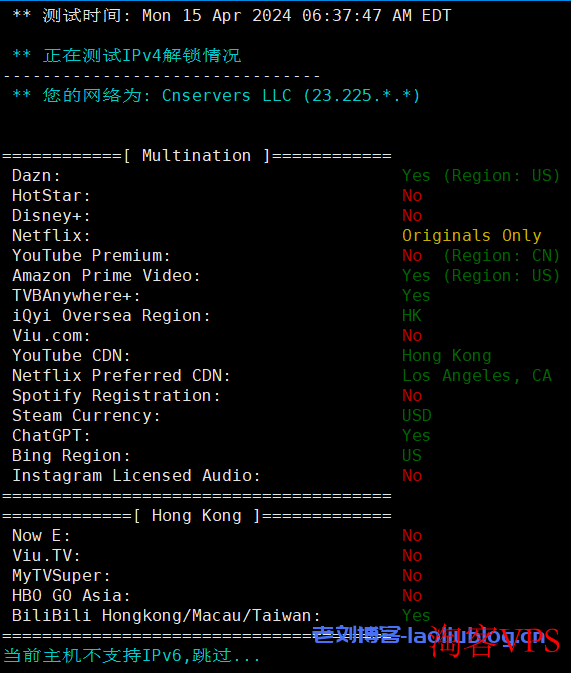The height and width of the screenshot is (673, 571).
Task: Click the 'US' result for Bing Region
Action: point(412,455)
